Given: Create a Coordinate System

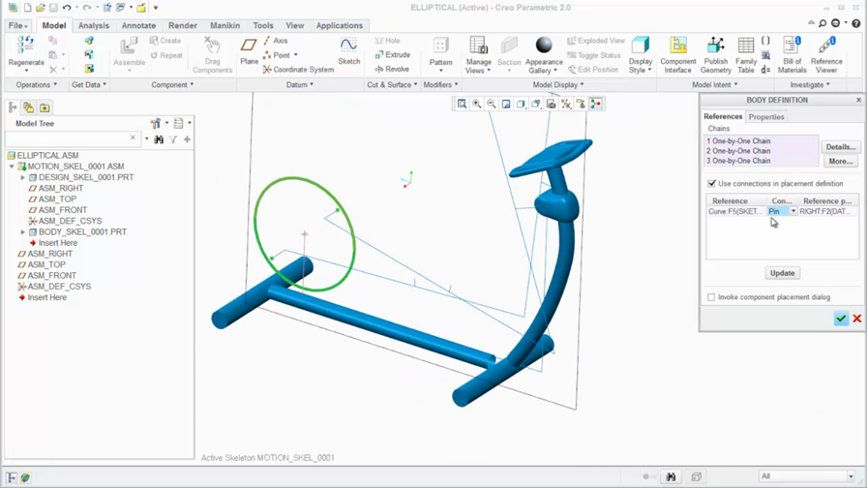Looking at the screenshot, I should point(298,70).
